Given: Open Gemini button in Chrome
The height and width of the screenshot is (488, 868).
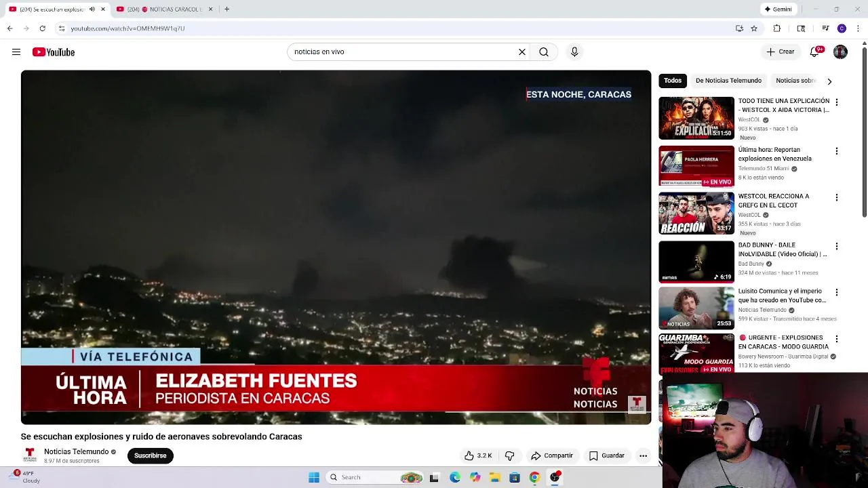Looking at the screenshot, I should tap(778, 9).
